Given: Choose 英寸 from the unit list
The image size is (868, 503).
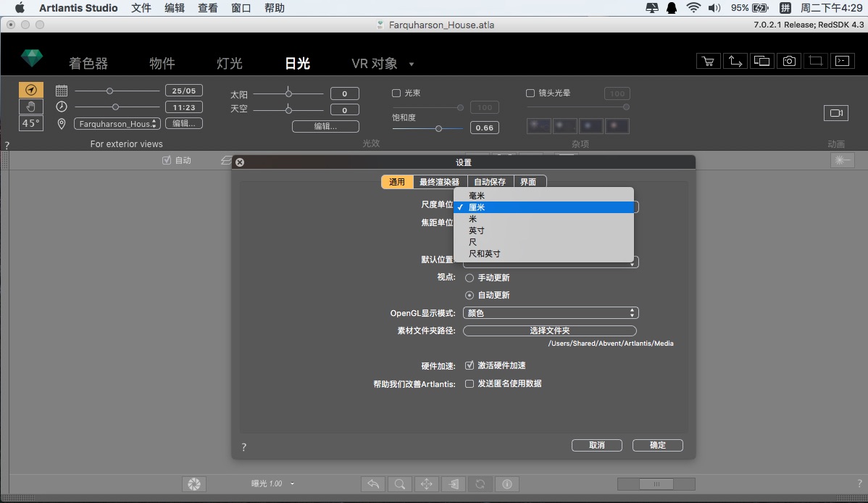Looking at the screenshot, I should pyautogui.click(x=543, y=230).
